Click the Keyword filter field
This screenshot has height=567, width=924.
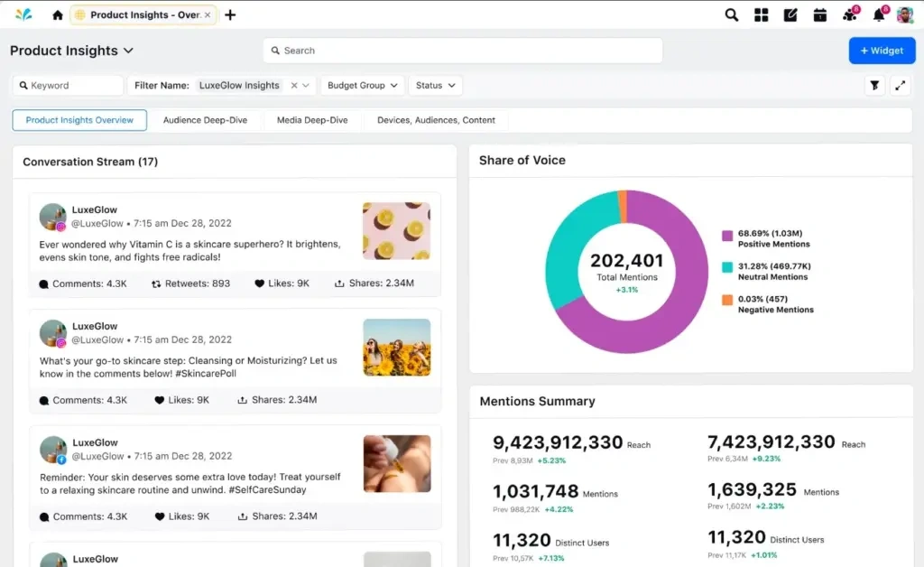[68, 86]
